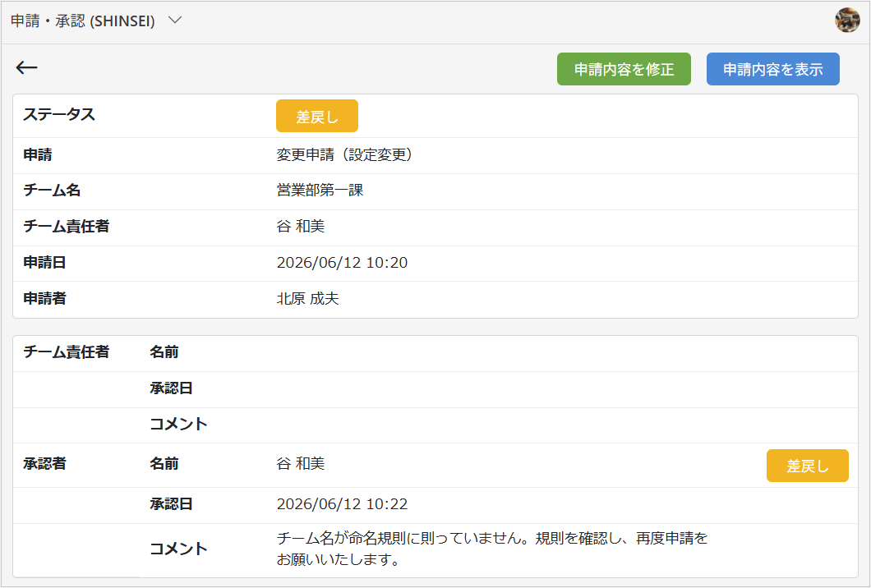
Task: Open the user avatar in top right
Action: click(847, 21)
